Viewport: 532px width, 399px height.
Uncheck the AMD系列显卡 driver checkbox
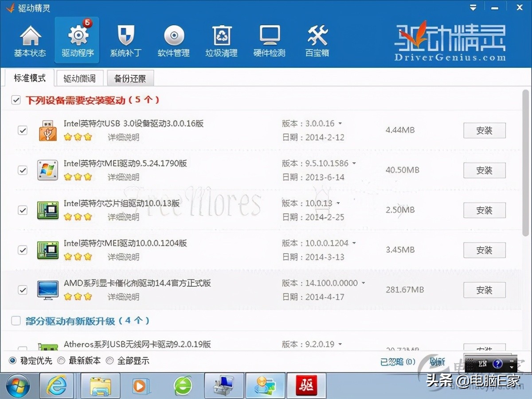click(23, 290)
